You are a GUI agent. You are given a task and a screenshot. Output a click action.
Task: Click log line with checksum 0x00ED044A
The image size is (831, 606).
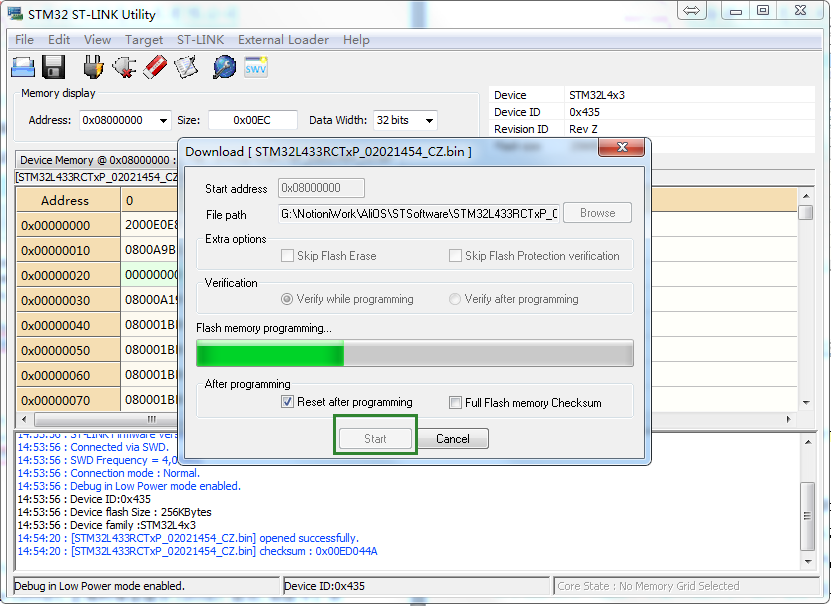tap(197, 551)
